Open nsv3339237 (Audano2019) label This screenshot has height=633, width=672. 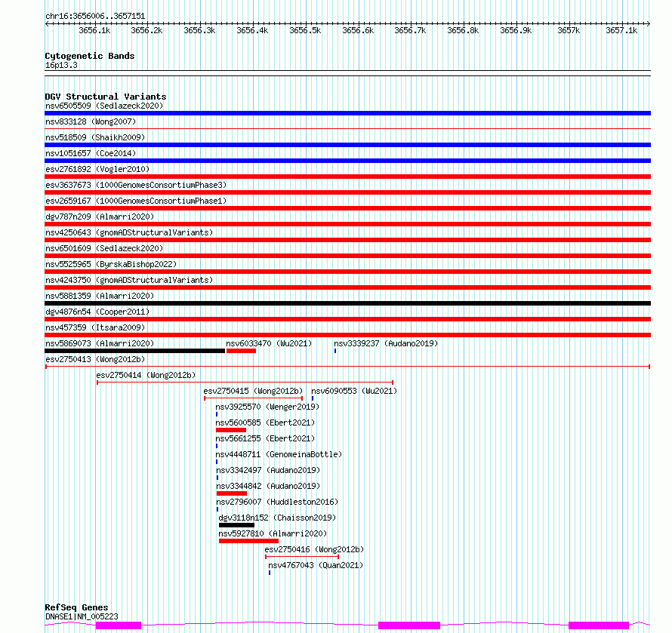(386, 343)
